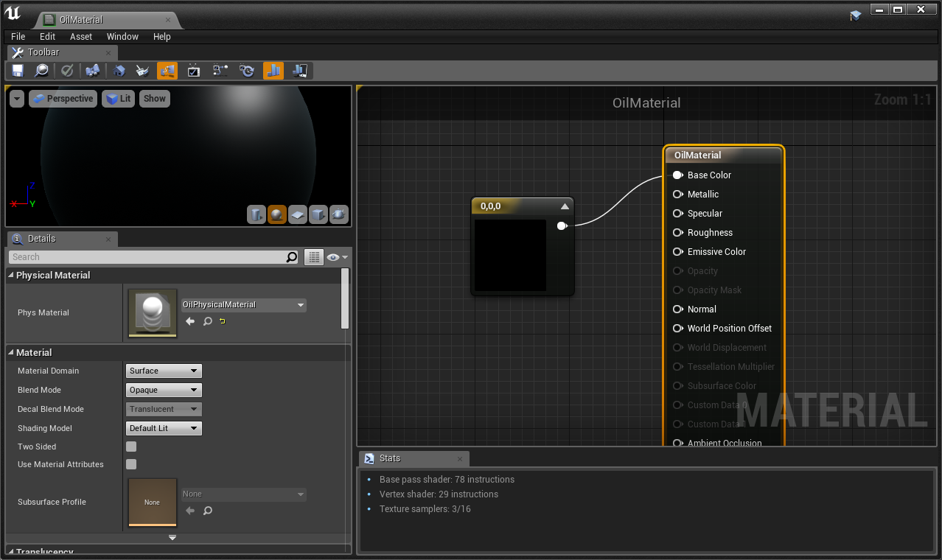Screen dimensions: 942x560
Task: Click the Details panel vertical scrollbar
Action: (x=345, y=298)
